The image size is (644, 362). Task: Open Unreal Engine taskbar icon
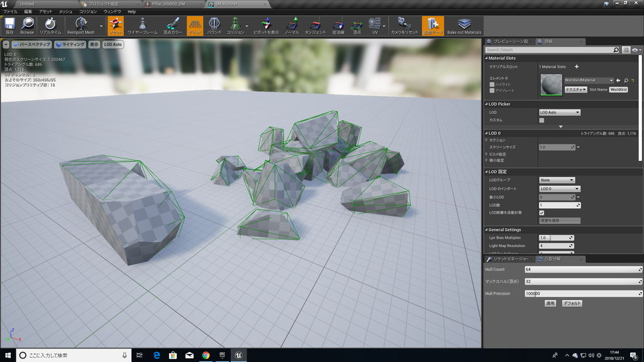click(x=238, y=355)
